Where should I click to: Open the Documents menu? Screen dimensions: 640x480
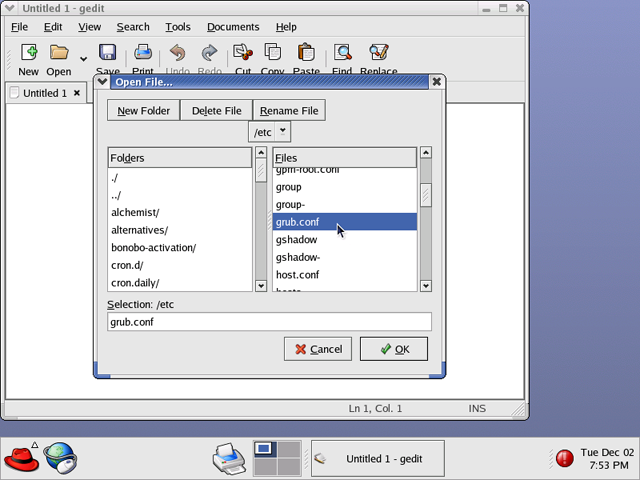pos(233,27)
